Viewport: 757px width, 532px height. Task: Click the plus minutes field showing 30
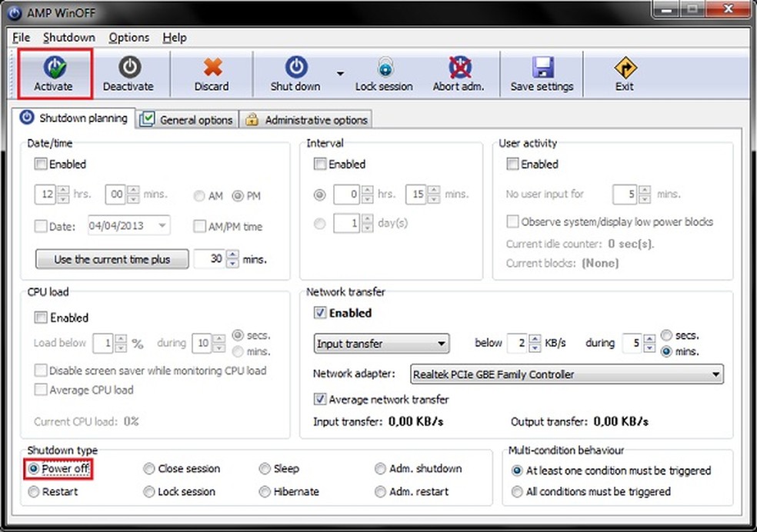(210, 259)
